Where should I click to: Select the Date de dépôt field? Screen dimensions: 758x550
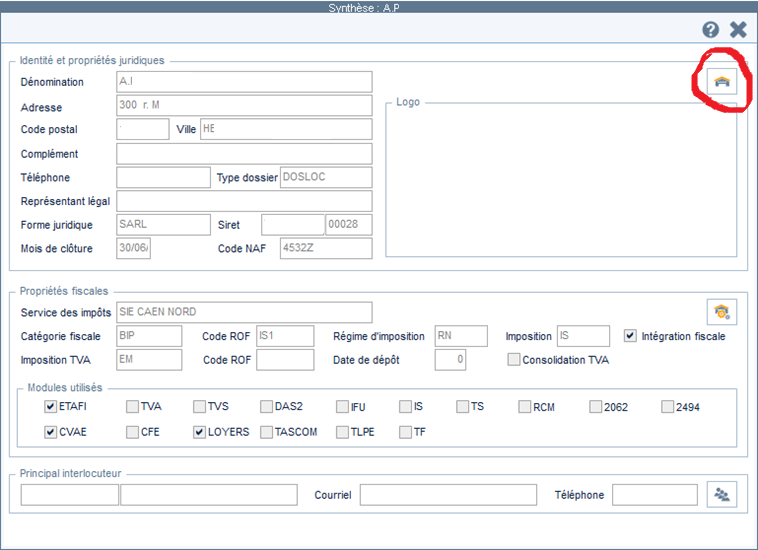tap(450, 360)
